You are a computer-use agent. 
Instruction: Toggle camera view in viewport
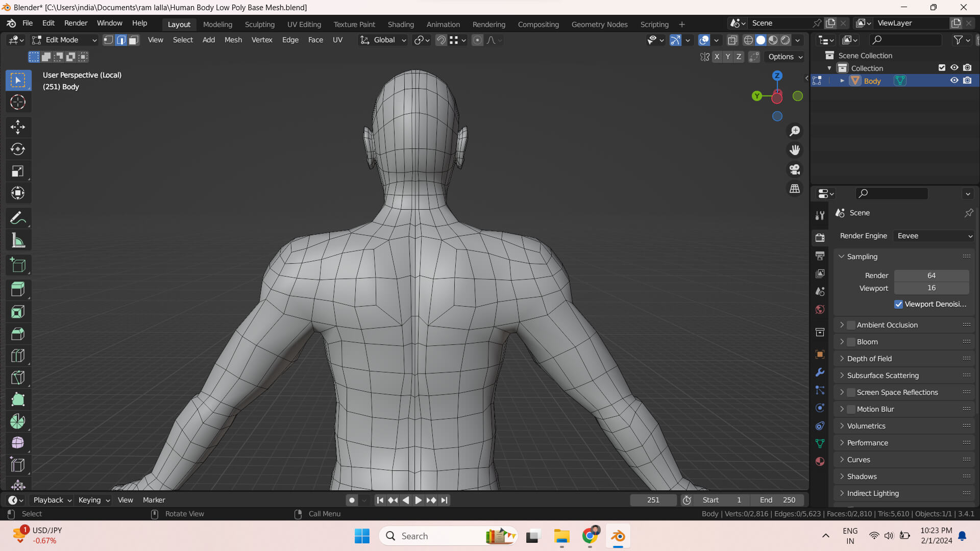tap(795, 169)
